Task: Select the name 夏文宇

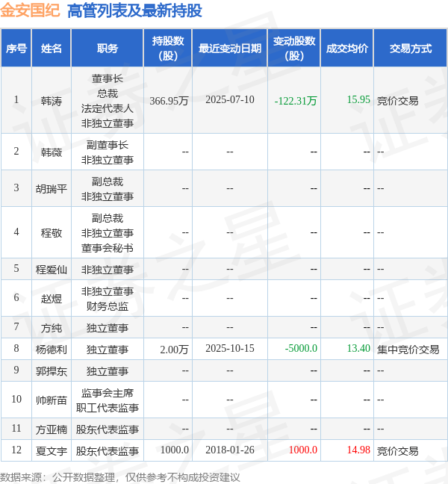Action: pos(52,451)
